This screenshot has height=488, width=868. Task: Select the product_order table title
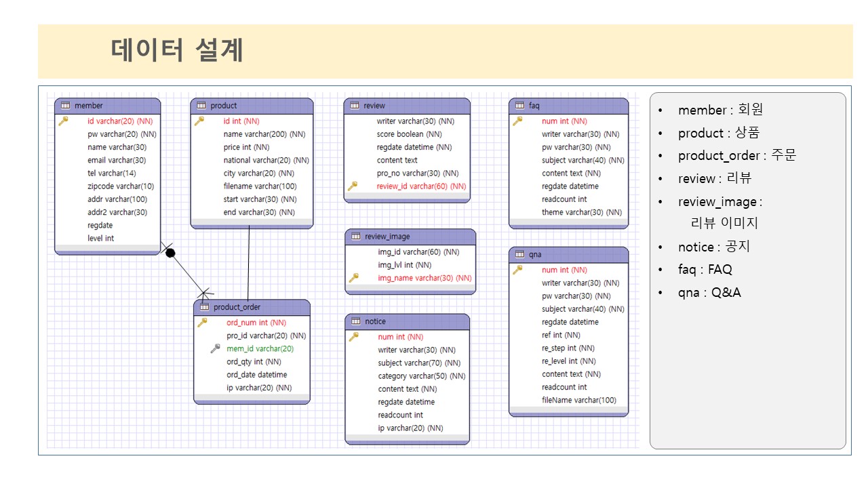coord(237,307)
